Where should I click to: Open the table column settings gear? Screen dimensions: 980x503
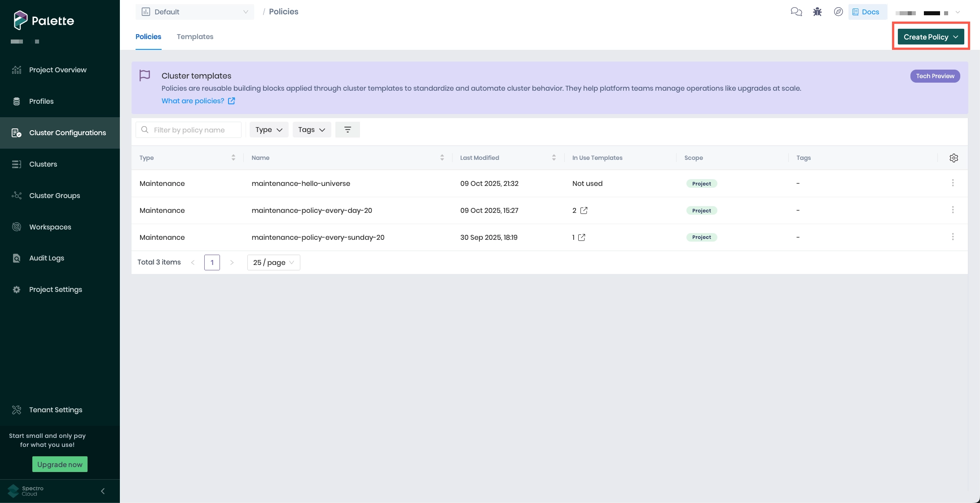point(954,158)
